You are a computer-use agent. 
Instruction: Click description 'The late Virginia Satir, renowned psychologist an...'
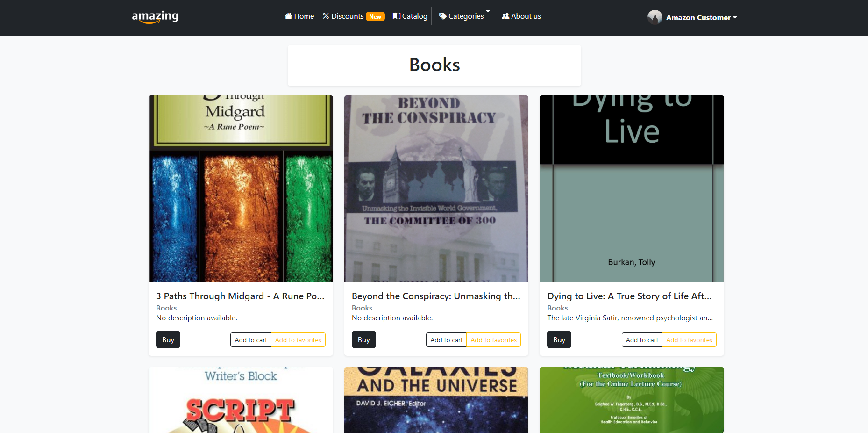pos(630,318)
